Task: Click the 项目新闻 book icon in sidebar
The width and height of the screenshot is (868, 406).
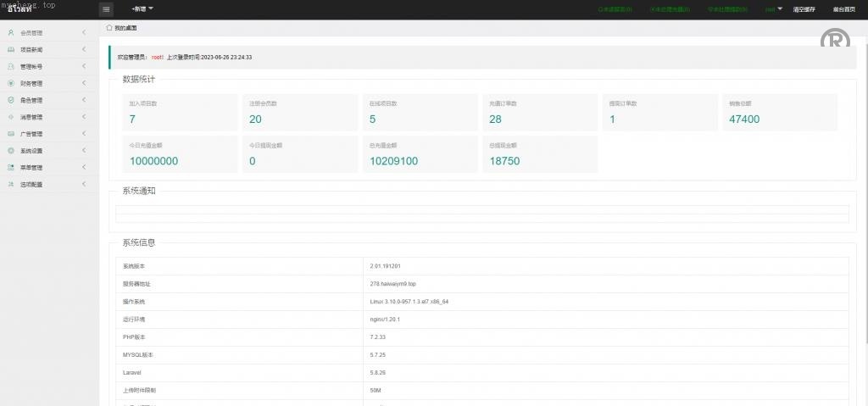Action: [11, 50]
